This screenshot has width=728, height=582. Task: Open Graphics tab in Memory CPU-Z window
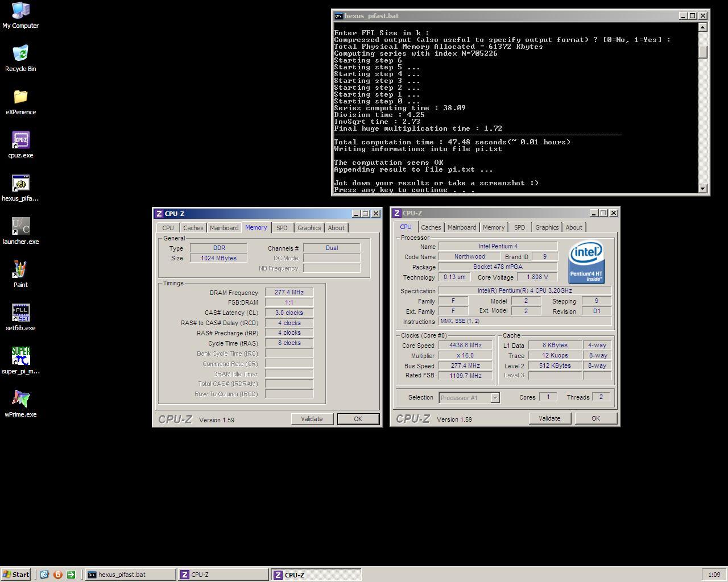309,228
